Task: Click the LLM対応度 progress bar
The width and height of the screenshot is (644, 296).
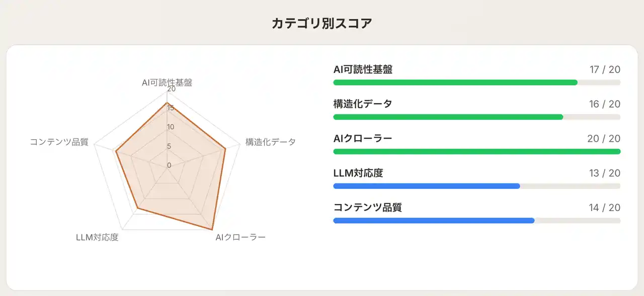Action: (x=476, y=186)
